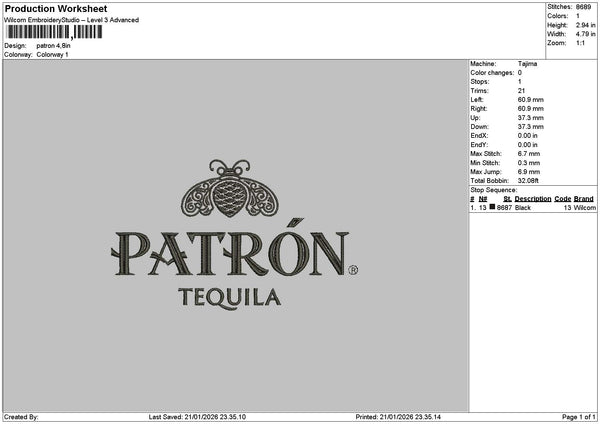This screenshot has height=424, width=600.
Task: Click the 'Stop Sequence:' heading
Action: (x=494, y=190)
